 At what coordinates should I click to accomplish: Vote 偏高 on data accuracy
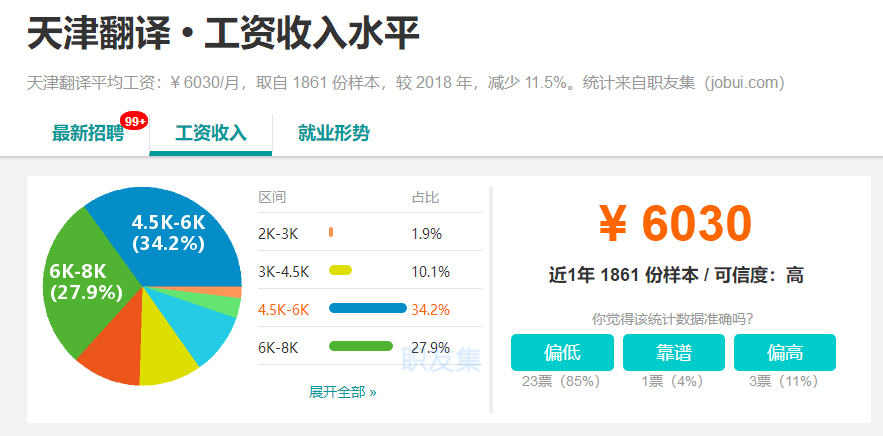(784, 353)
